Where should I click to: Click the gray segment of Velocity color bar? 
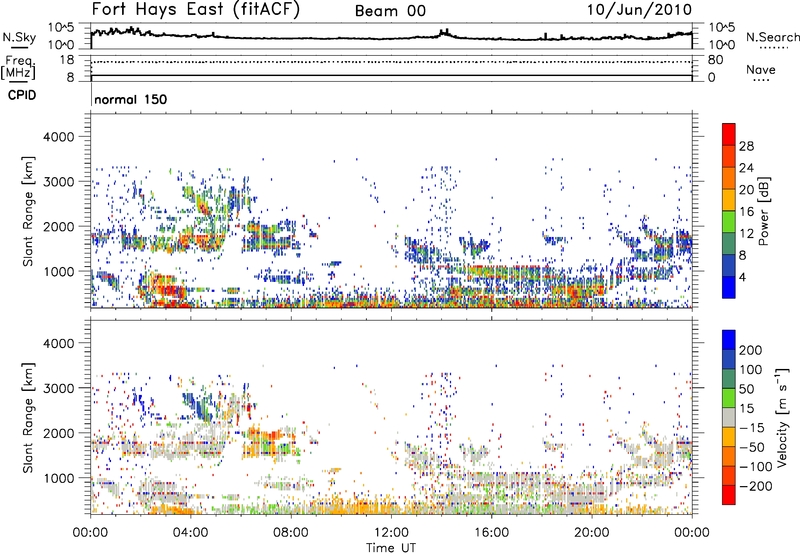(729, 417)
